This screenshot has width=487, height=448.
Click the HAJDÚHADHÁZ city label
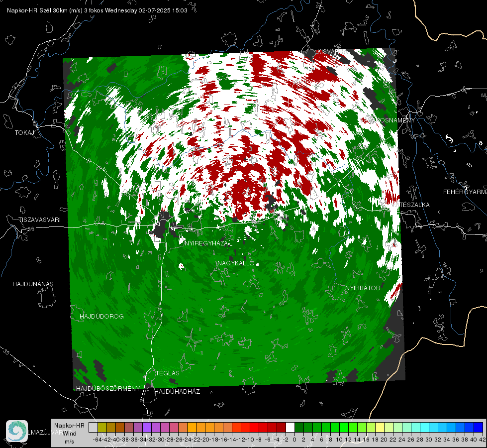click(177, 391)
